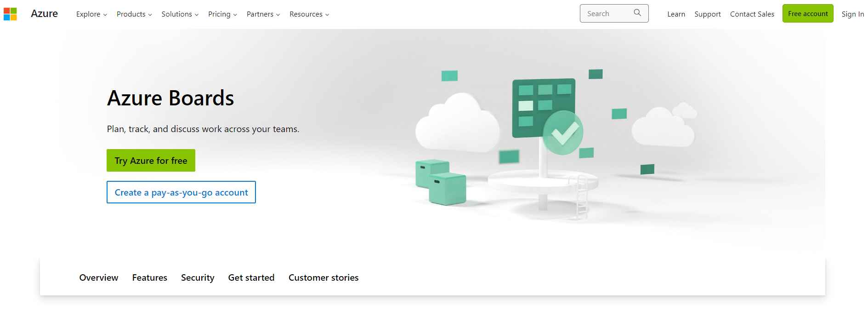
Task: Open the Azure home link
Action: coord(44,14)
